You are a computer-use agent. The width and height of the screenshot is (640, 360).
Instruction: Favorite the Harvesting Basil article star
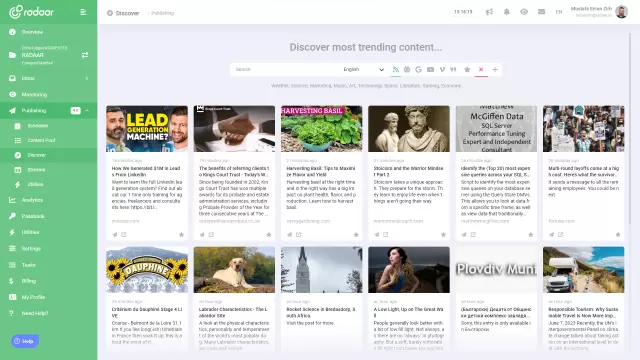coord(356,235)
